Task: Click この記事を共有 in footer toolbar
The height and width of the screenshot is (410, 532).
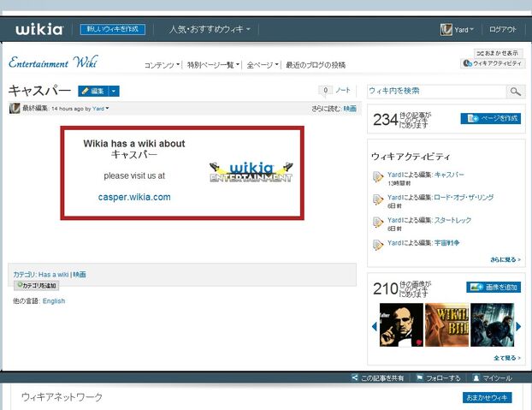Action: [378, 377]
